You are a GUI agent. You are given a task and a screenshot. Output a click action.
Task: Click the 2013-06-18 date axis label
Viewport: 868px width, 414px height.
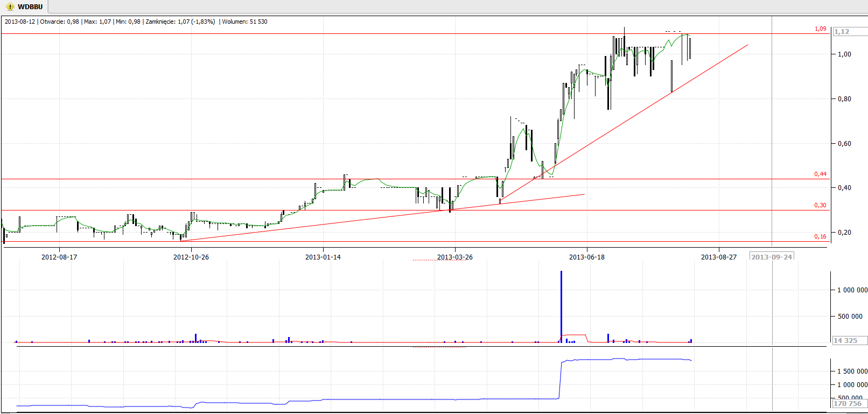[587, 257]
